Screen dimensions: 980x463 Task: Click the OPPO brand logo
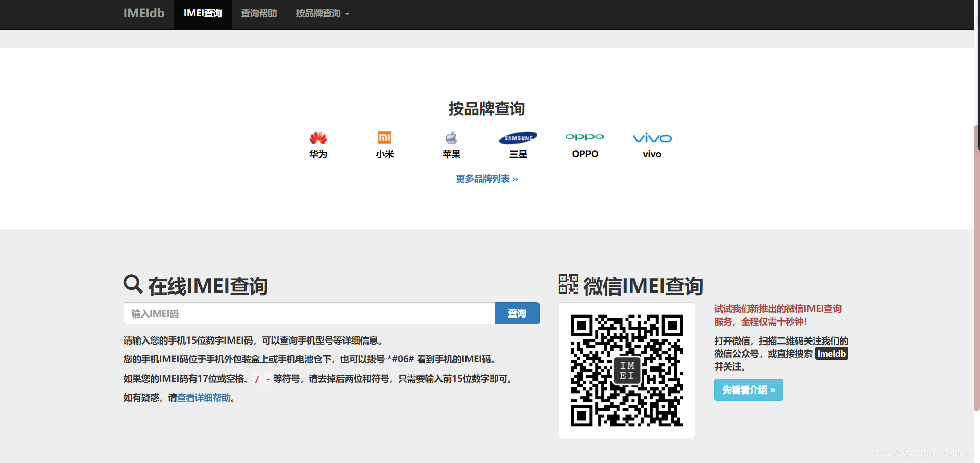point(585,137)
